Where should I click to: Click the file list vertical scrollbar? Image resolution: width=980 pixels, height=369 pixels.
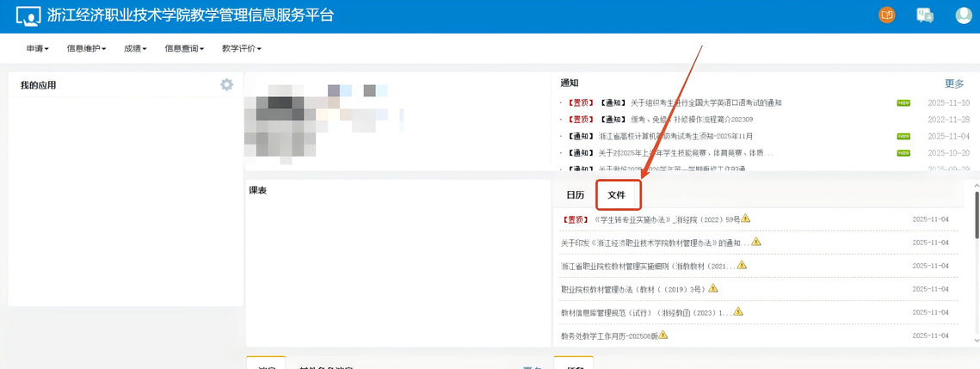[976, 215]
